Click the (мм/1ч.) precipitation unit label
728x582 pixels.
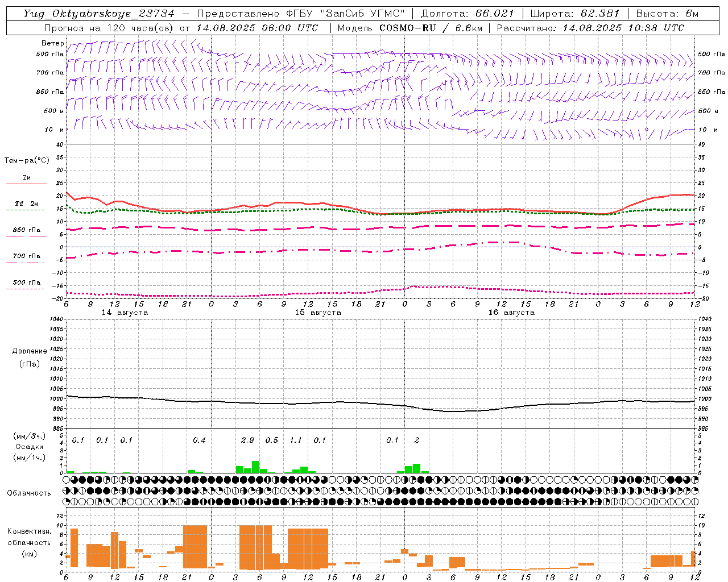pos(30,458)
